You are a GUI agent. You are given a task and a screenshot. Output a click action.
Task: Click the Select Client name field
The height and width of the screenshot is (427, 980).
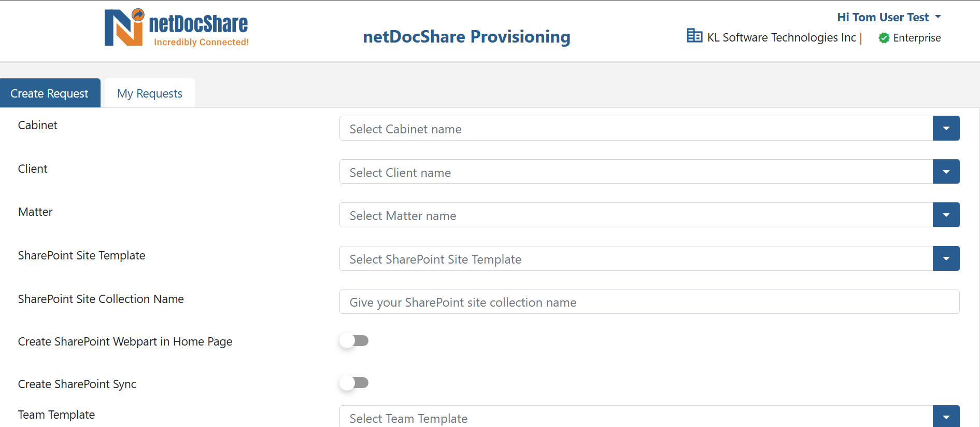tap(636, 172)
